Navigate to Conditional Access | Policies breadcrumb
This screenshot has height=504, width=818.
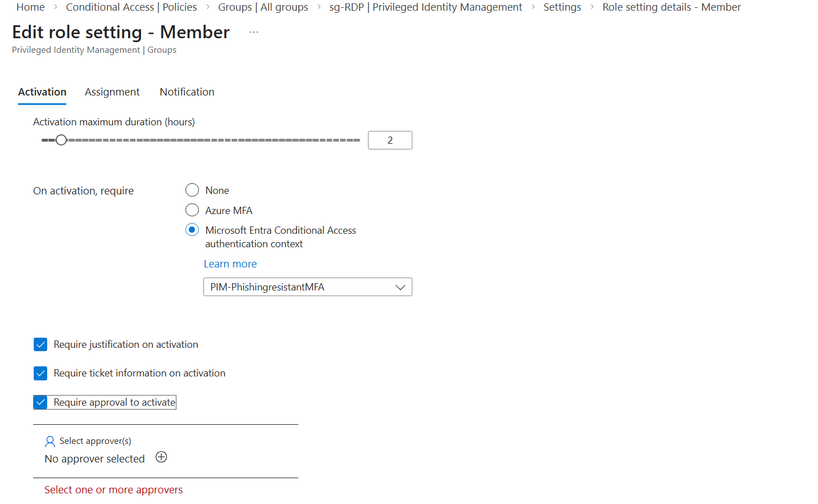(x=131, y=7)
